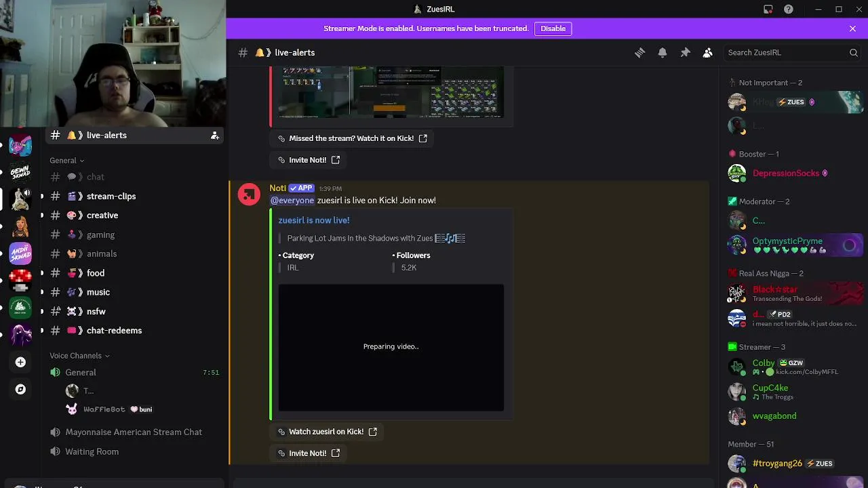Open wvagabond member profile
Image resolution: width=868 pixels, height=488 pixels.
[x=794, y=416]
